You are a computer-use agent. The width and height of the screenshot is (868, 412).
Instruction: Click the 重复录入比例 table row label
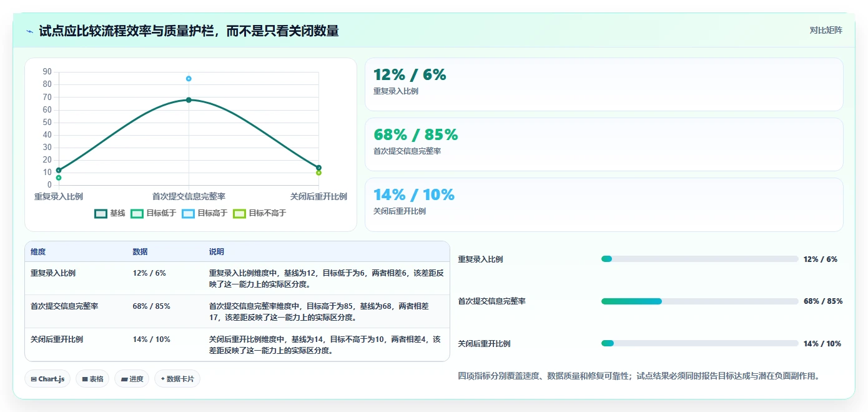click(x=53, y=273)
